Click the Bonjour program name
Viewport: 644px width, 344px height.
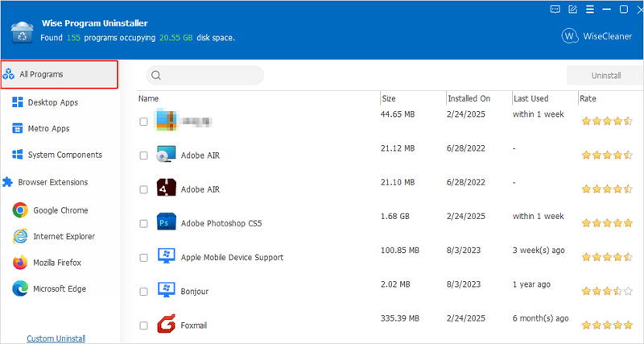pyautogui.click(x=195, y=292)
